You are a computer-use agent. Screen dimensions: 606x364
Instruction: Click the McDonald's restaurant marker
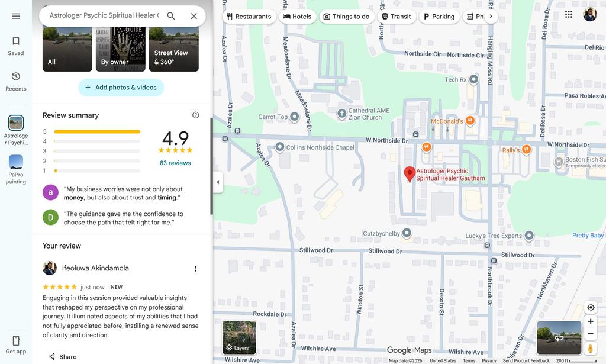point(469,121)
